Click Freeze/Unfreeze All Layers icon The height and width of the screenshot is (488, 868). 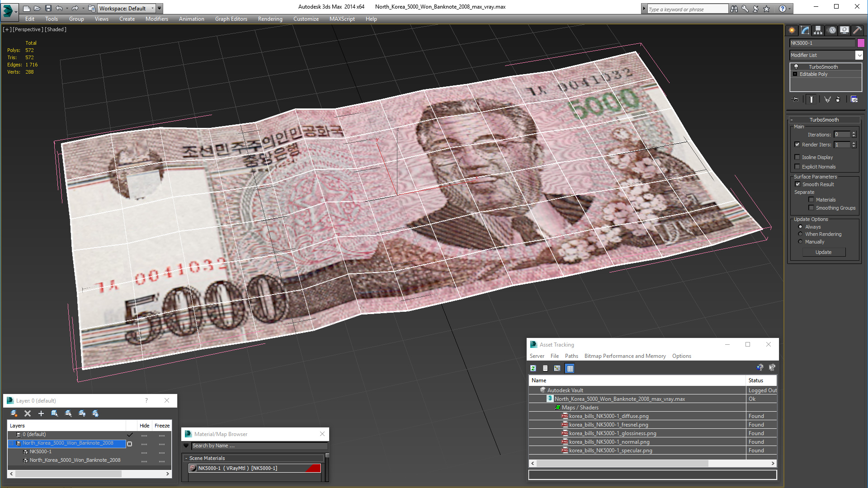pyautogui.click(x=95, y=413)
